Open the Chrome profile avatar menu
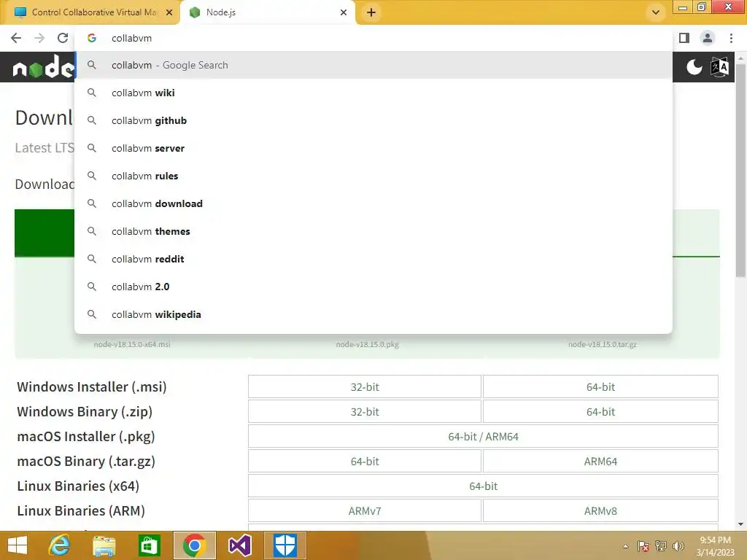Viewport: 747px width, 560px height. 707,38
